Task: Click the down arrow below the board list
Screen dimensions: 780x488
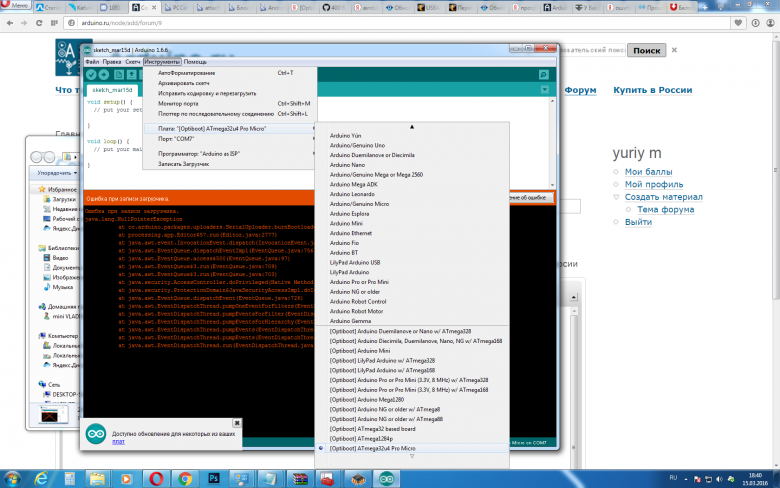Action: [x=412, y=456]
